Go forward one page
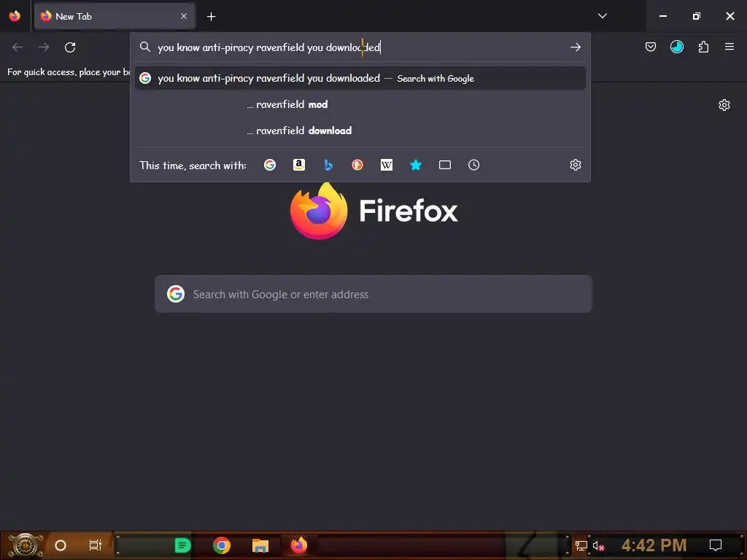The image size is (747, 560). click(x=44, y=47)
